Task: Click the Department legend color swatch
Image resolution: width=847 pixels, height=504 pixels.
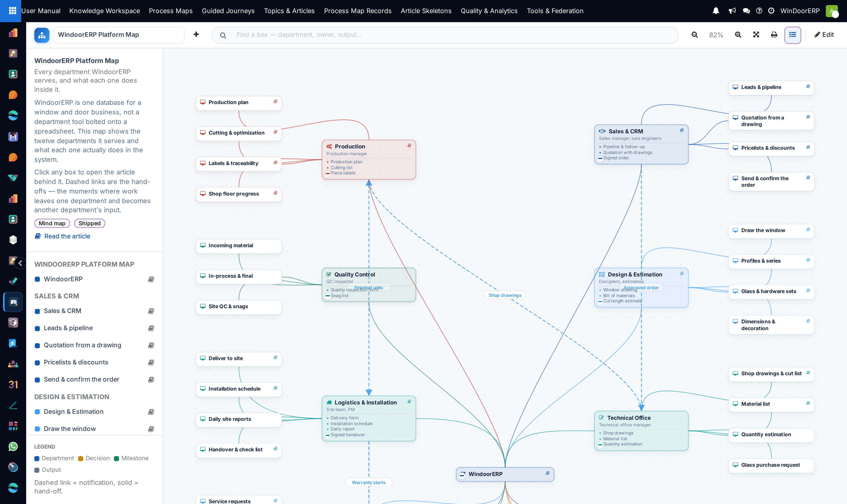Action: pos(37,458)
